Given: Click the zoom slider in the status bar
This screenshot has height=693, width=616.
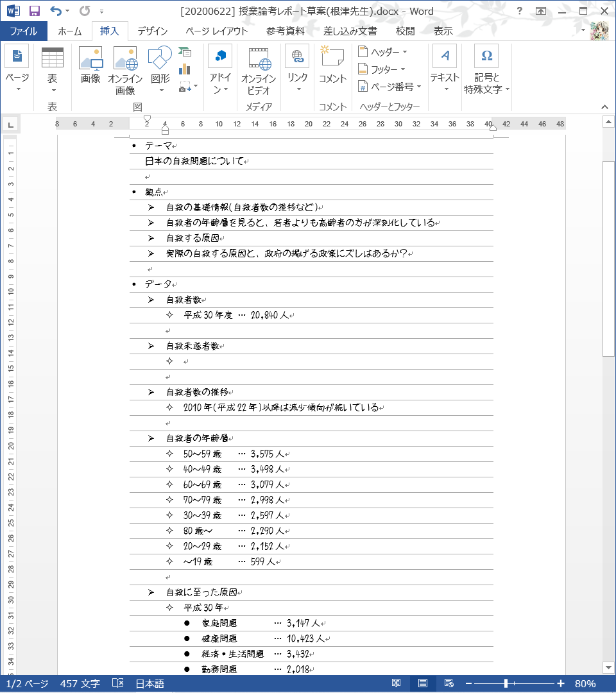Looking at the screenshot, I should [x=507, y=683].
